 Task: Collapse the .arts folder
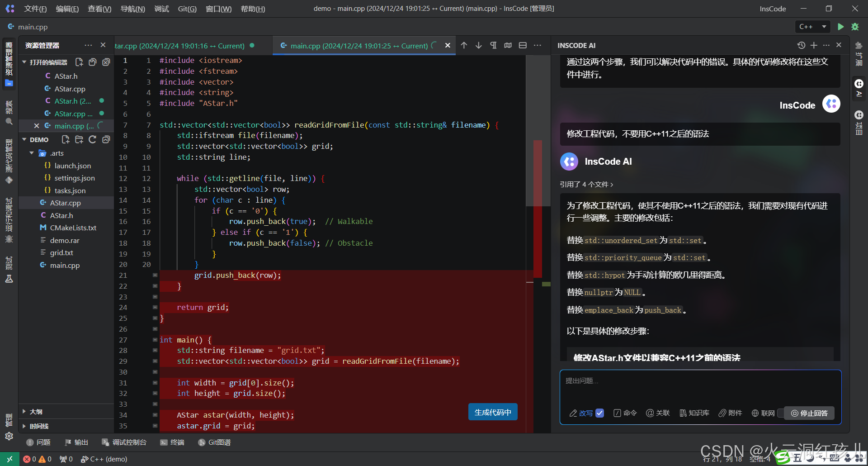pos(32,153)
